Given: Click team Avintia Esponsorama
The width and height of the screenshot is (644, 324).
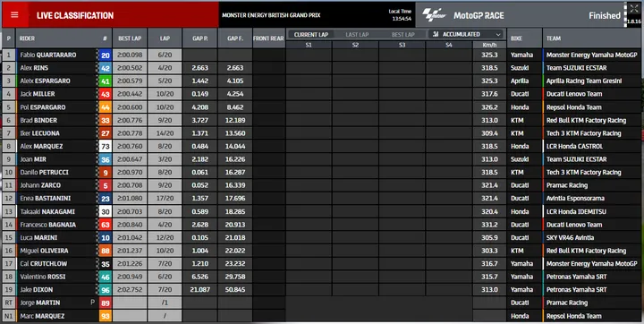Looking at the screenshot, I should coord(575,198).
